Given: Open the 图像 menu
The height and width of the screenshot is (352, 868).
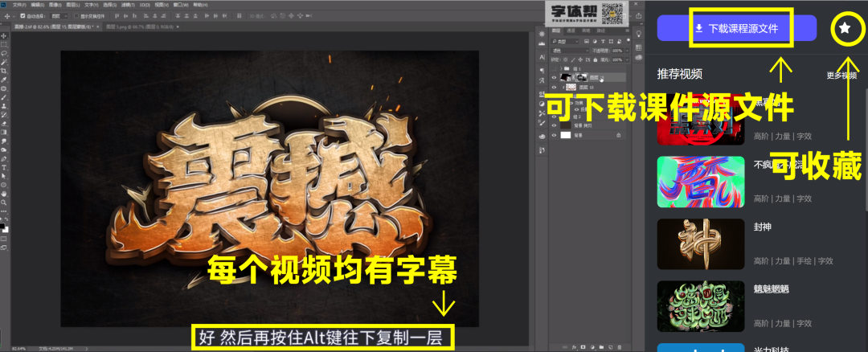Looking at the screenshot, I should tap(55, 5).
